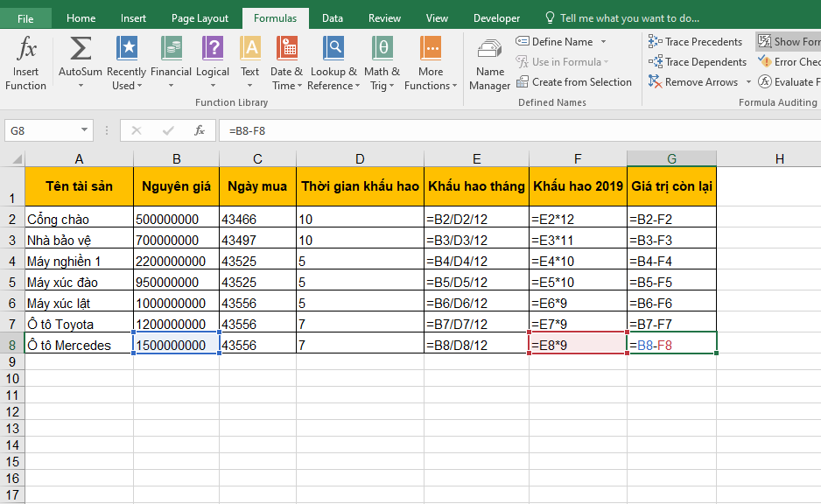Open Math & Trig functions
Screen dimensions: 821x504
click(382, 62)
